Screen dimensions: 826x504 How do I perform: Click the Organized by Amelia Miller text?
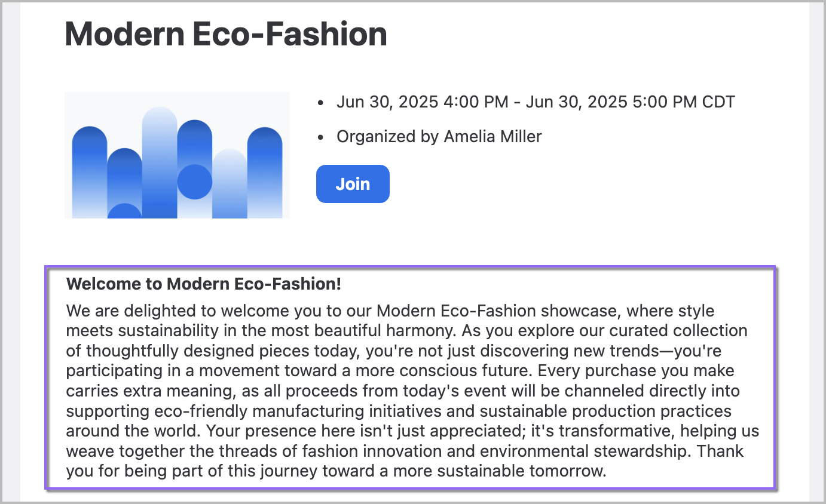tap(439, 137)
